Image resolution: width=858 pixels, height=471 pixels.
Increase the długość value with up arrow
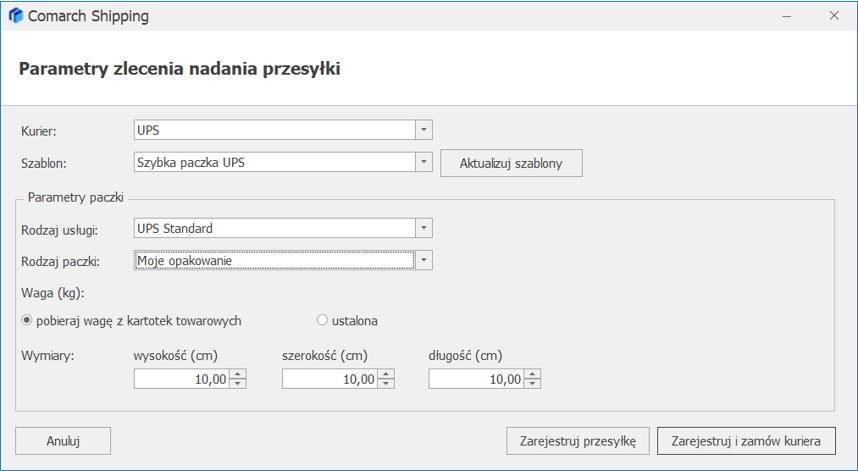pyautogui.click(x=533, y=374)
